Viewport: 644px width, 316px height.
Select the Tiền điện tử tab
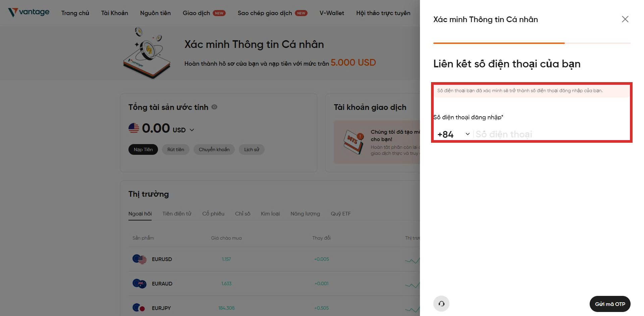pos(177,213)
